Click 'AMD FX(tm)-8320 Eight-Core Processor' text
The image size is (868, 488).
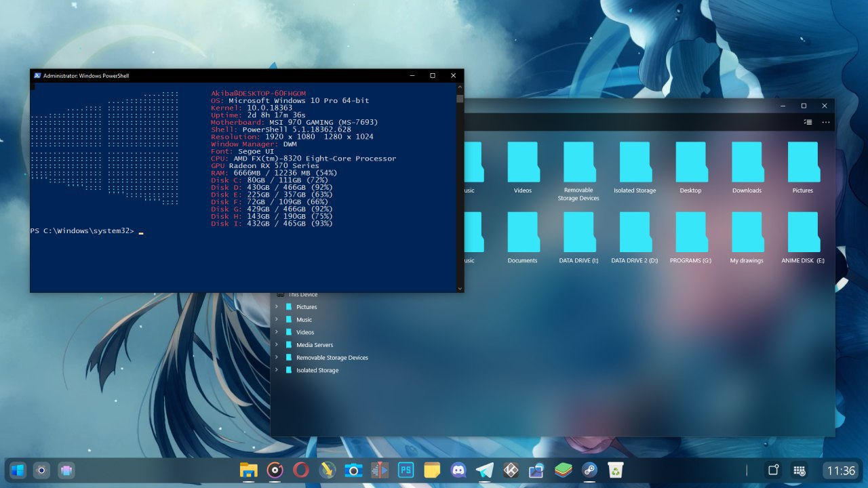315,159
